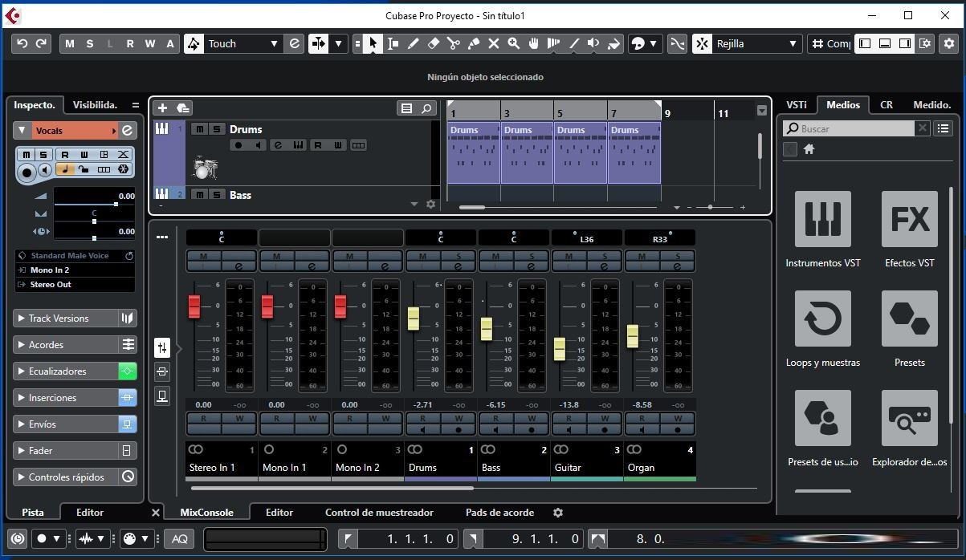966x560 pixels.
Task: Mute the Drums track in track list
Action: (x=198, y=129)
